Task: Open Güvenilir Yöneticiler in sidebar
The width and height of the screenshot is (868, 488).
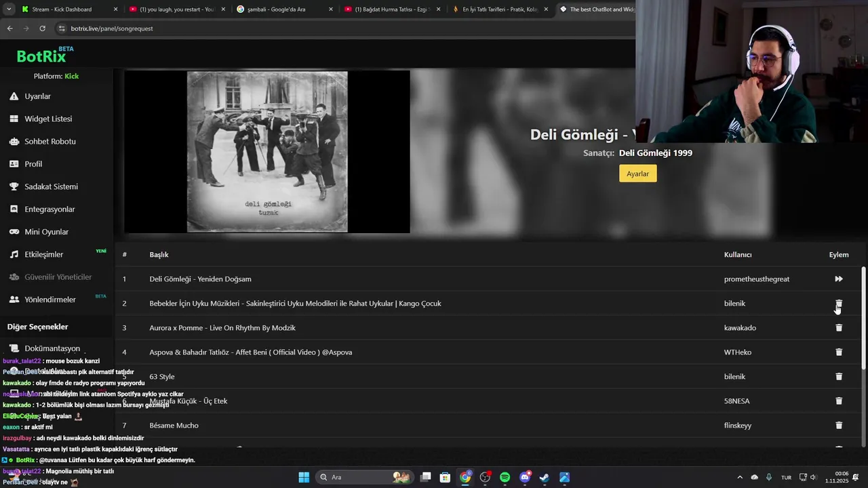Action: [x=58, y=277]
